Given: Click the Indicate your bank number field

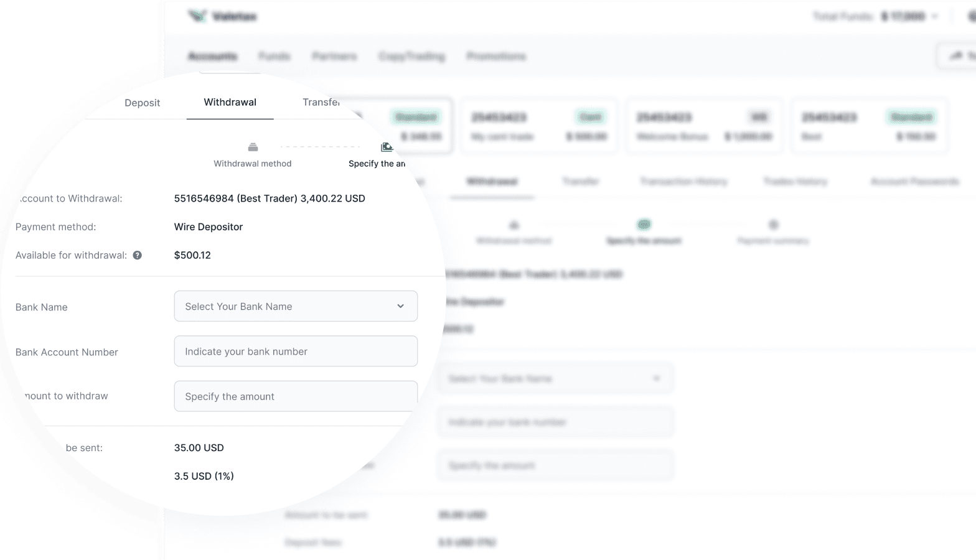Looking at the screenshot, I should pyautogui.click(x=296, y=352).
